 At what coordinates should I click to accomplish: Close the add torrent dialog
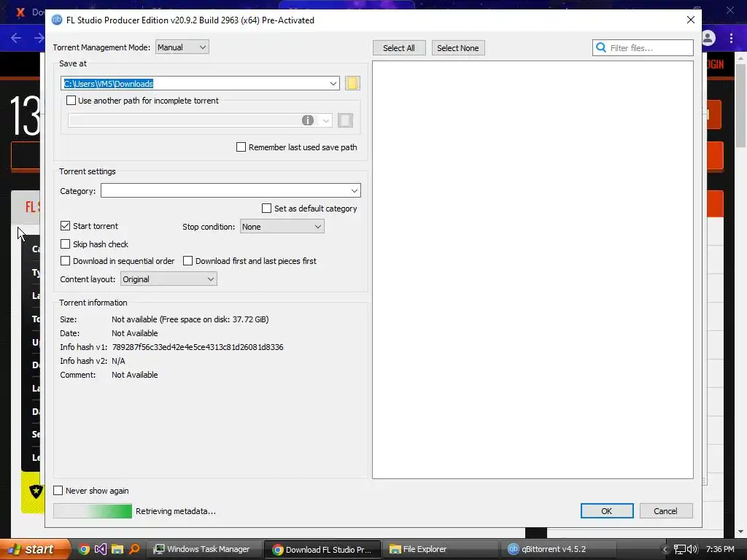[x=691, y=20]
